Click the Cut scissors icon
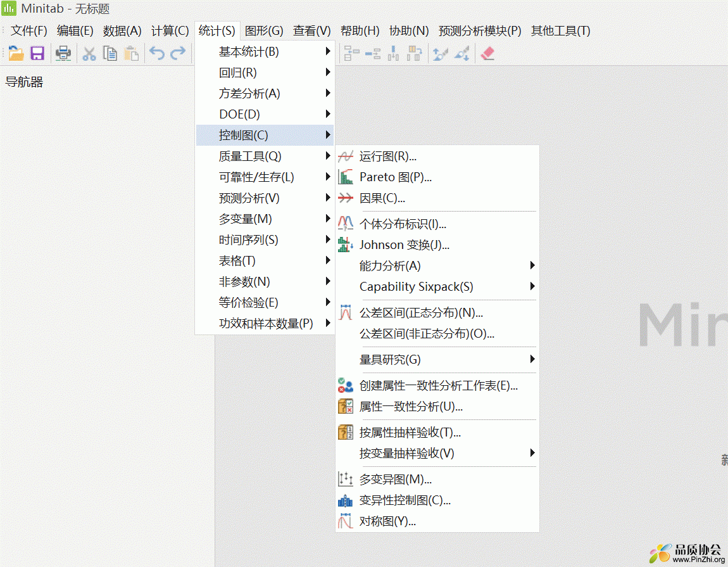The image size is (728, 567). [x=89, y=53]
